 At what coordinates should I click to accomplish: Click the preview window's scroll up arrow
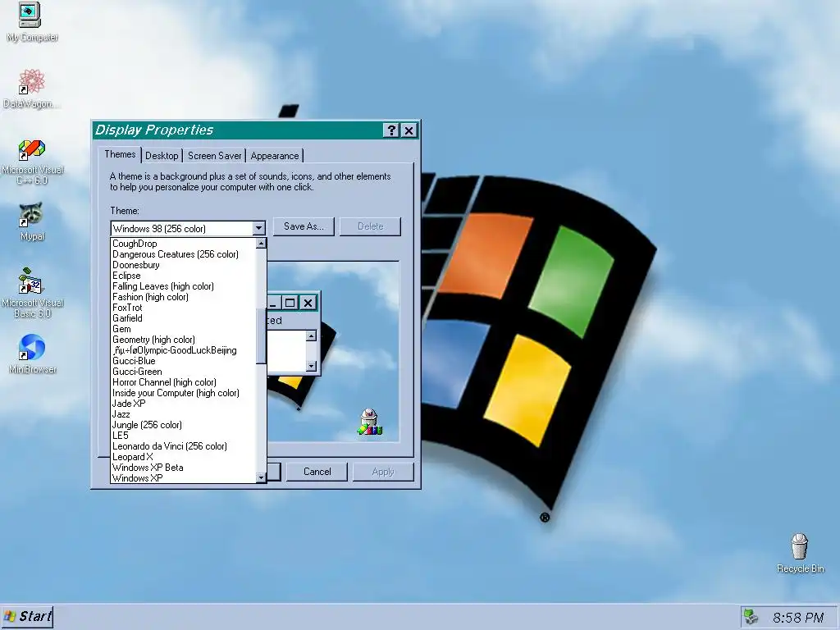click(x=311, y=336)
